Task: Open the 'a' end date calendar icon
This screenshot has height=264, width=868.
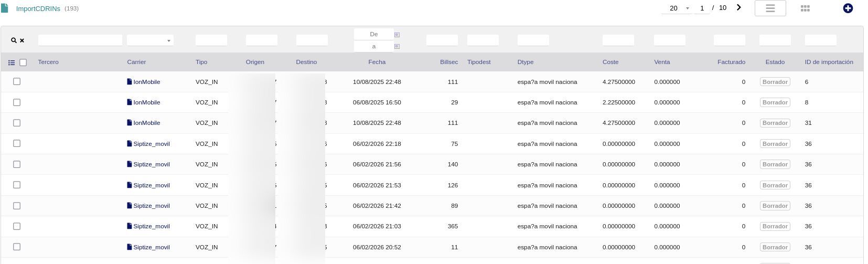Action: [397, 47]
